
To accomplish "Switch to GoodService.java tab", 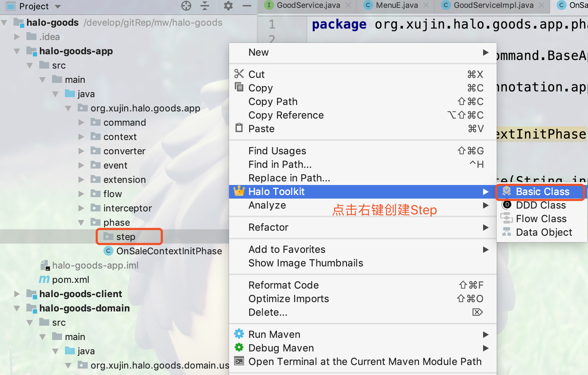I will (308, 5).
